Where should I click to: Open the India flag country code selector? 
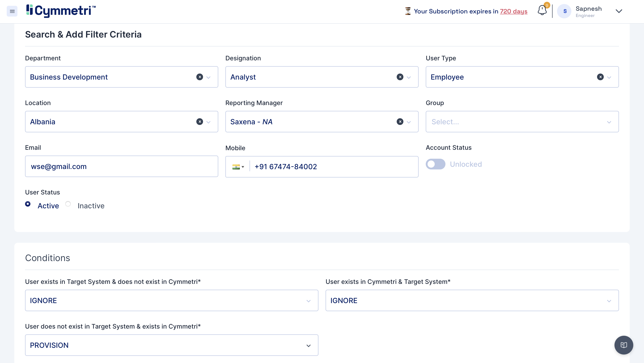[238, 167]
